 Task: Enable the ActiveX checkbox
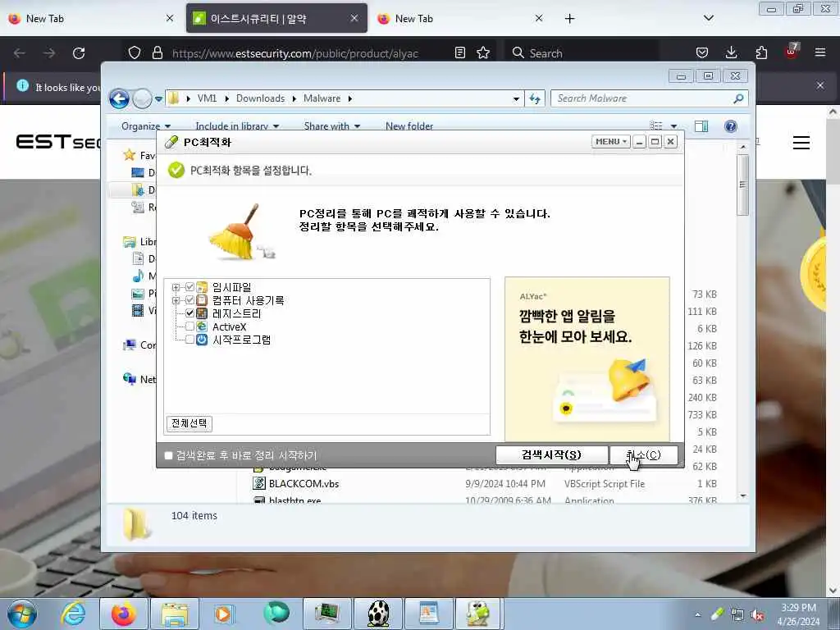189,326
